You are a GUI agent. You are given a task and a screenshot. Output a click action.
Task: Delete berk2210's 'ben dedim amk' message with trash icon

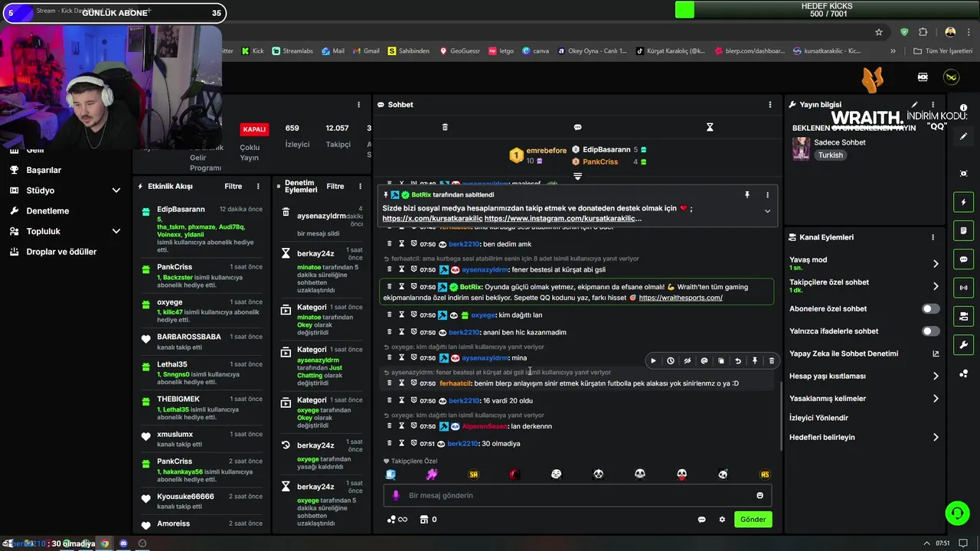point(390,243)
